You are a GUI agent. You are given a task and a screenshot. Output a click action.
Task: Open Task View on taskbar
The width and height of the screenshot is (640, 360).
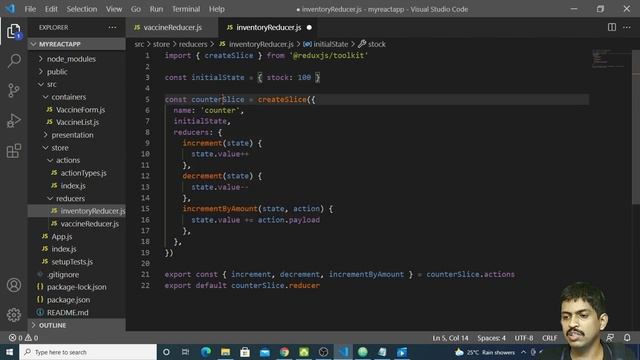(185, 352)
